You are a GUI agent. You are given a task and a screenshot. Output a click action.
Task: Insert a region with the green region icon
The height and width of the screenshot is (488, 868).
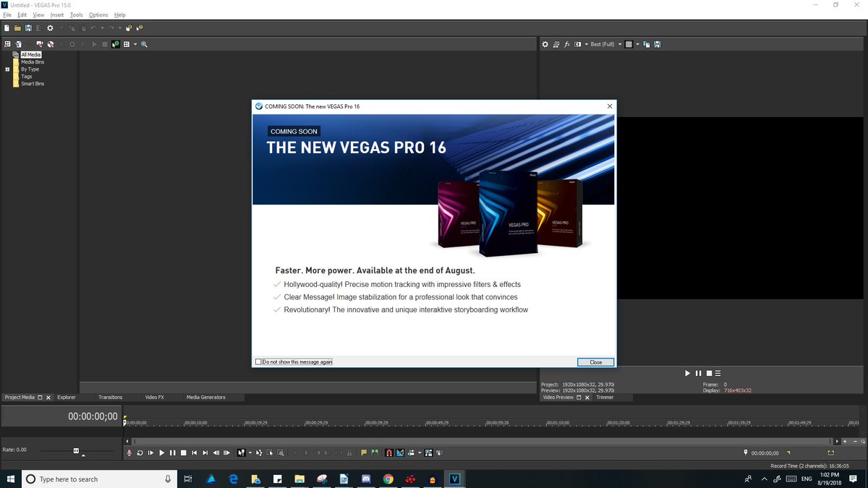pyautogui.click(x=375, y=453)
